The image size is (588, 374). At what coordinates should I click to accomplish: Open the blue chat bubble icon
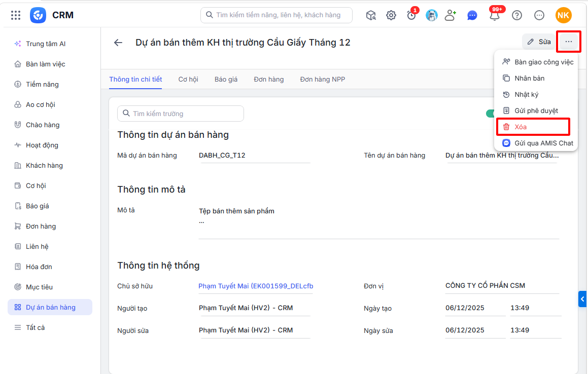[x=472, y=15]
